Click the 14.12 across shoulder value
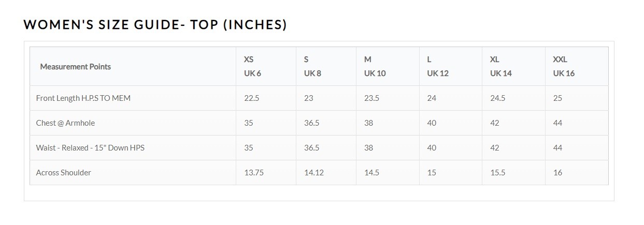Screen dimensions: 644x225 (x=313, y=172)
